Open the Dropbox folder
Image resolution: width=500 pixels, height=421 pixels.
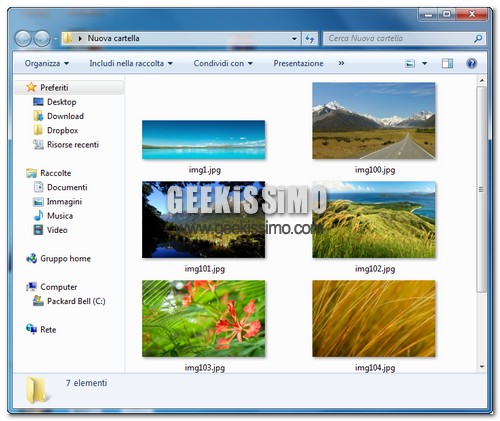pyautogui.click(x=63, y=130)
